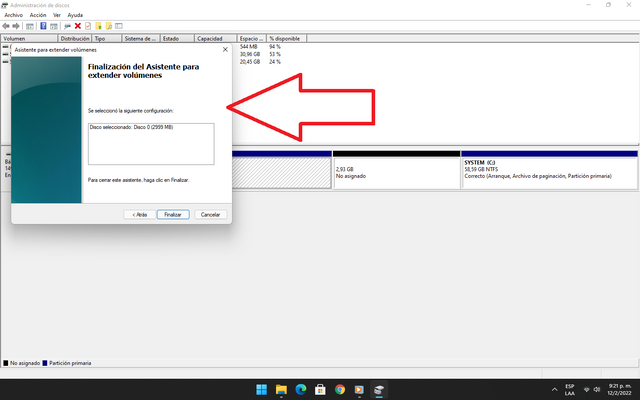Open the Windows Start menu
Viewport: 640px width, 400px height.
pyautogui.click(x=262, y=390)
